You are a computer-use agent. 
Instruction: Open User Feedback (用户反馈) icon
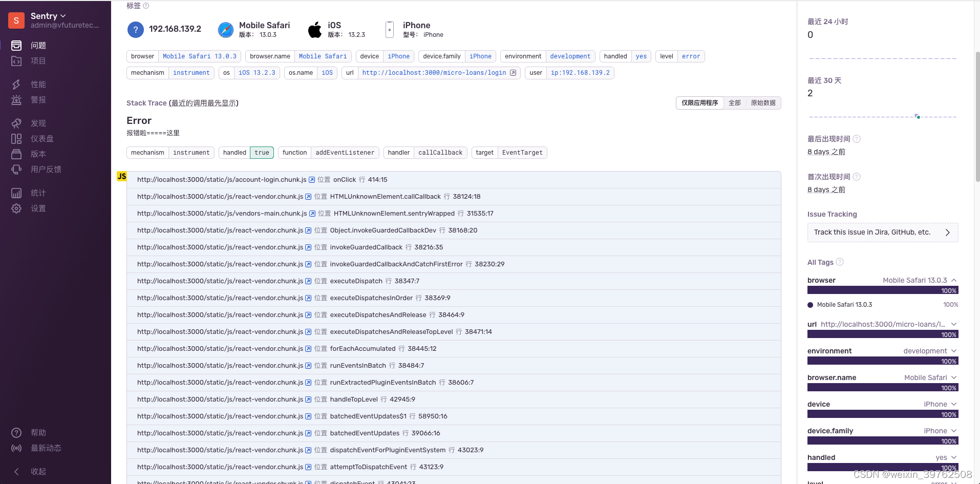coord(16,170)
